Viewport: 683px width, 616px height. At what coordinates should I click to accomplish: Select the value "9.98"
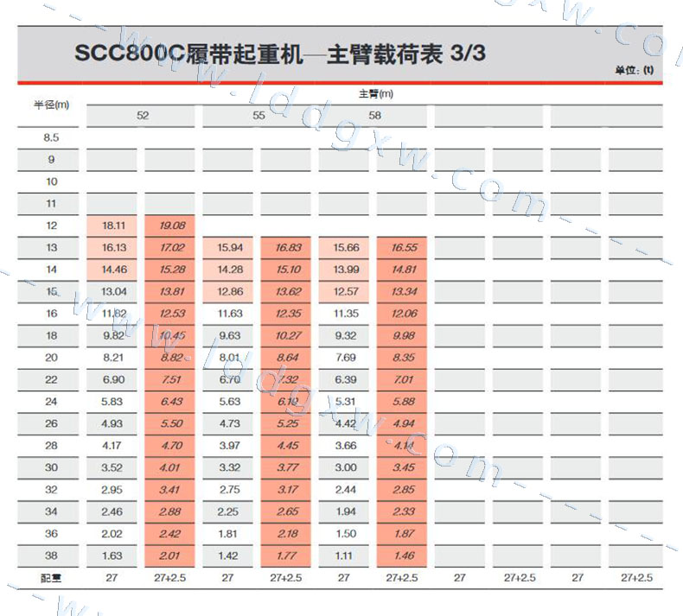404,335
